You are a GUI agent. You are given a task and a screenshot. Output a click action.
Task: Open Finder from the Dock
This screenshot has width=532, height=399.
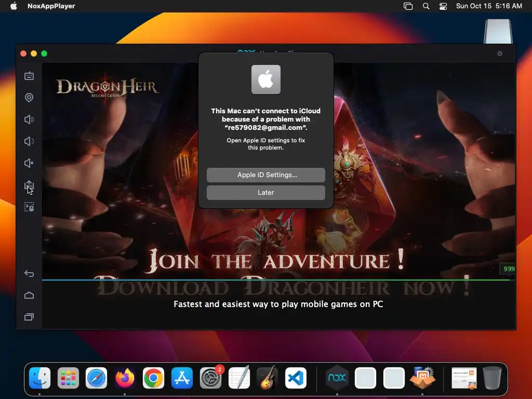point(39,378)
